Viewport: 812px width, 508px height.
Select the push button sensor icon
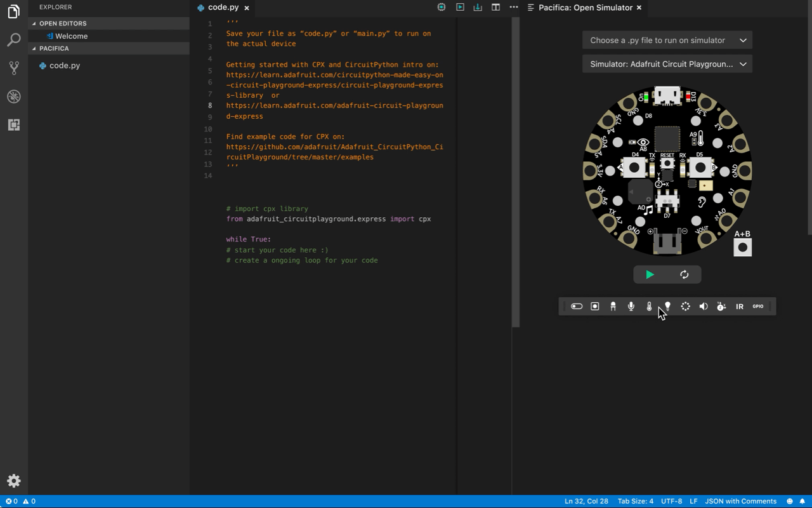[x=595, y=307]
